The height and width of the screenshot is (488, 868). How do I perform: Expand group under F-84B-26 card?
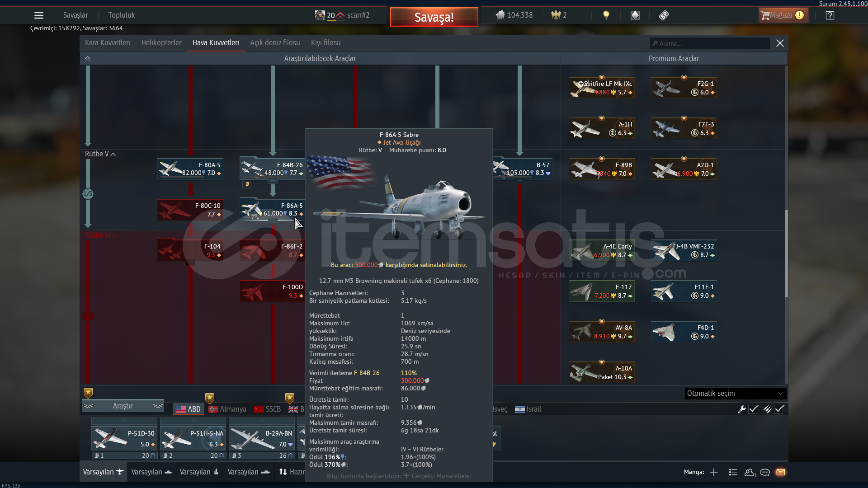pos(273,181)
